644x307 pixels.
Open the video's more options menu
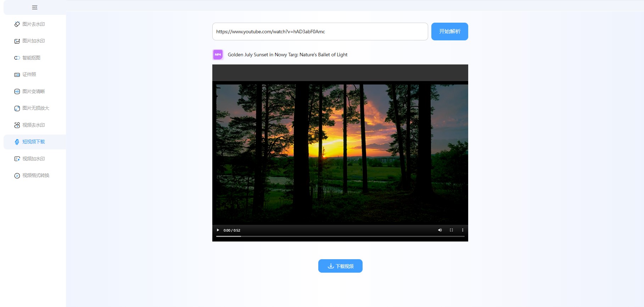(x=463, y=230)
